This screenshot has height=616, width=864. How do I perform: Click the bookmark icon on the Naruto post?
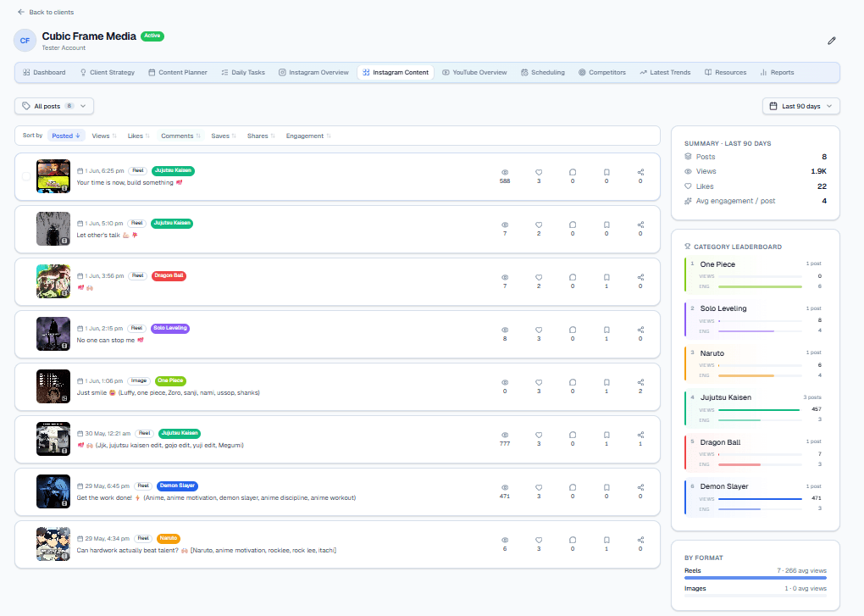pos(606,540)
